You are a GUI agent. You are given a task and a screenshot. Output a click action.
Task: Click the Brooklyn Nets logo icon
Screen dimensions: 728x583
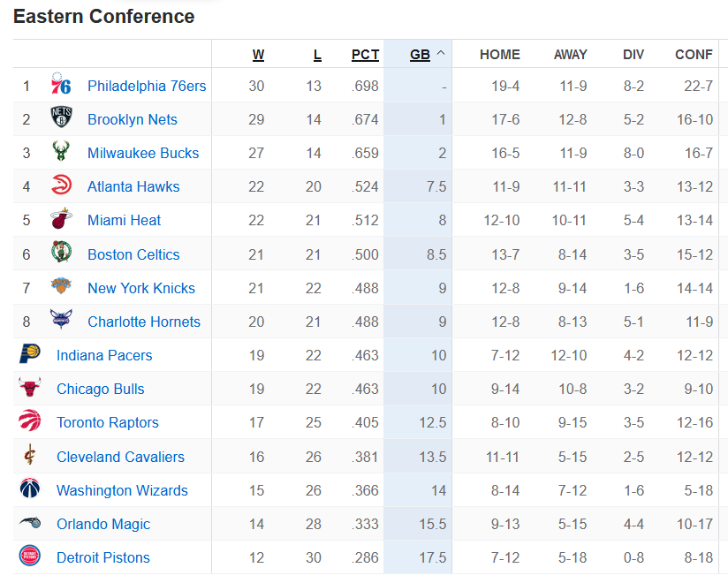[61, 117]
